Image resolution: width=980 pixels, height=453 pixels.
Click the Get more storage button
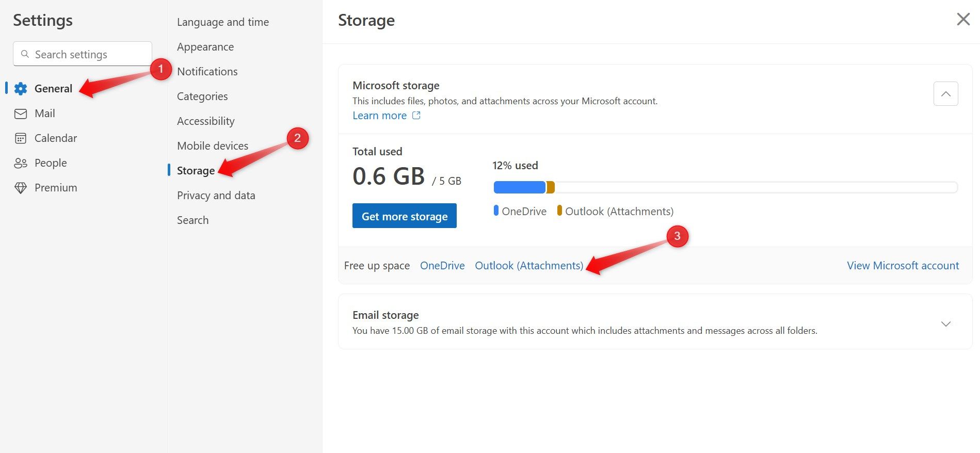pyautogui.click(x=404, y=216)
